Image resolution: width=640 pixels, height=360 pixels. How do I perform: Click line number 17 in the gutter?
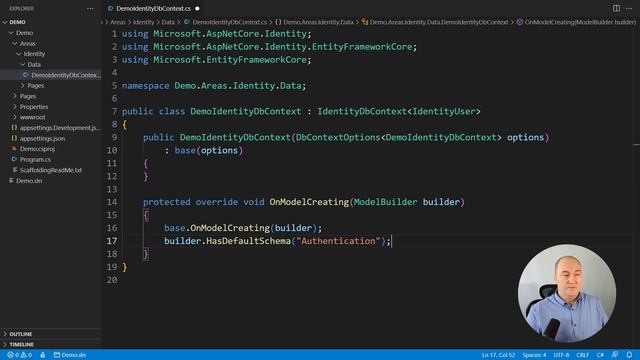coord(112,241)
